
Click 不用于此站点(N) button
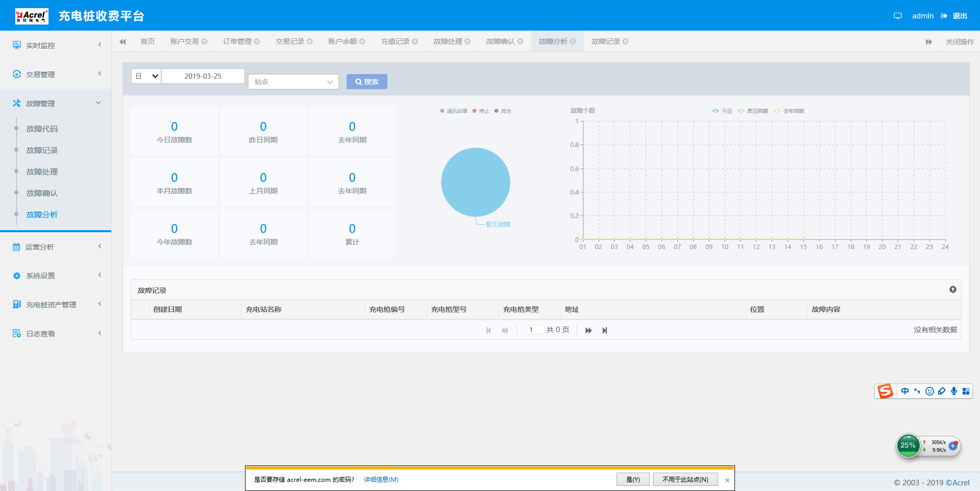pyautogui.click(x=685, y=479)
